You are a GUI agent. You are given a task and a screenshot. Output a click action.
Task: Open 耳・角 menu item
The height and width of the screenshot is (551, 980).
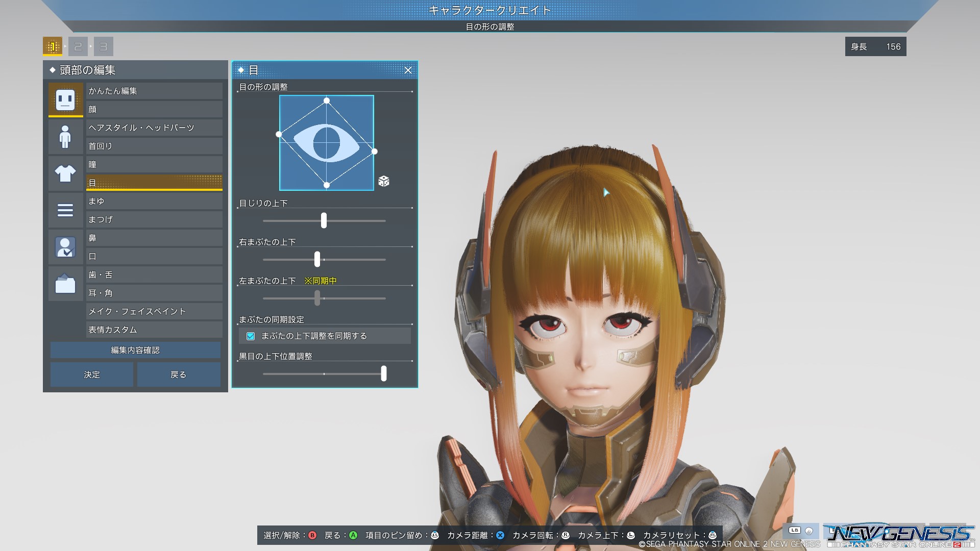pyautogui.click(x=154, y=293)
